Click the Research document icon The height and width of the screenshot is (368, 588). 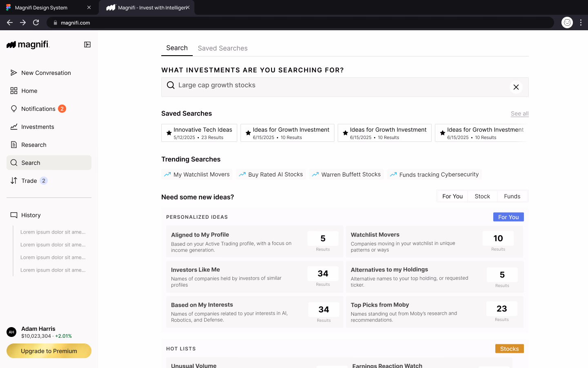(14, 145)
